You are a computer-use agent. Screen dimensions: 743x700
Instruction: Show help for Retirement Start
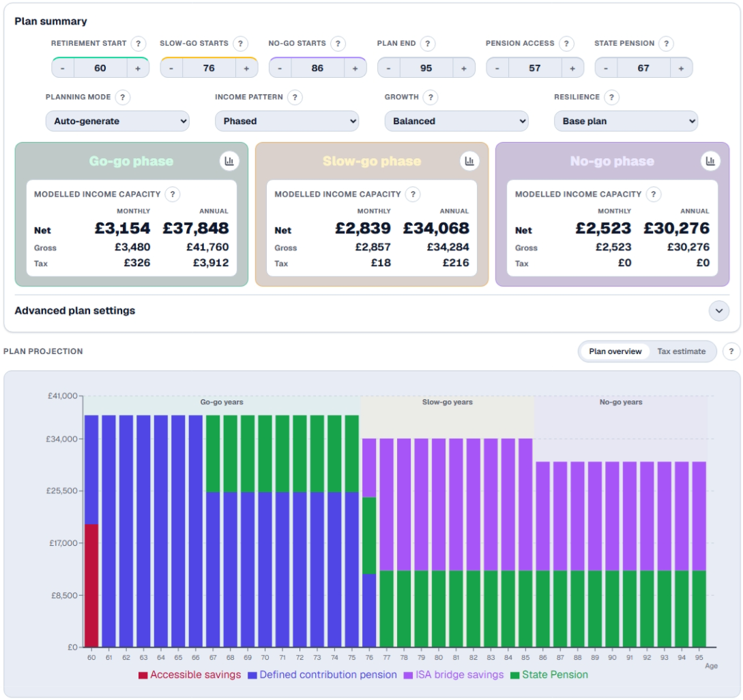(139, 44)
